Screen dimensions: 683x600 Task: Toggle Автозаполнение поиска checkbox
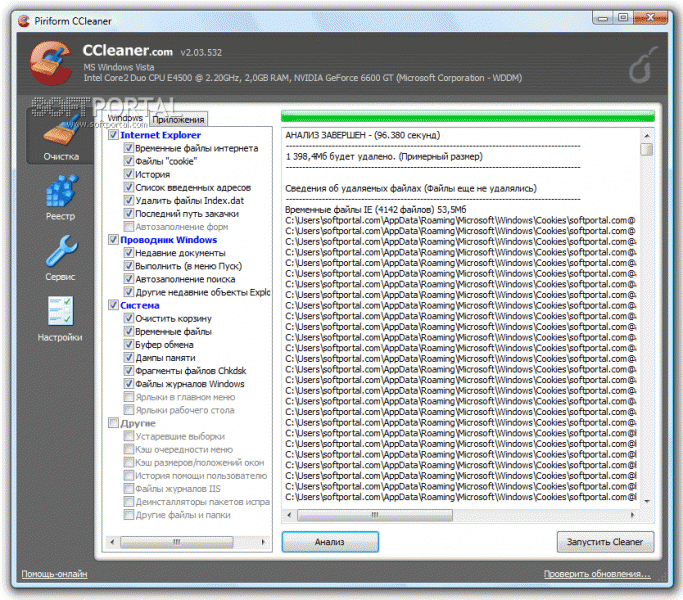128,278
